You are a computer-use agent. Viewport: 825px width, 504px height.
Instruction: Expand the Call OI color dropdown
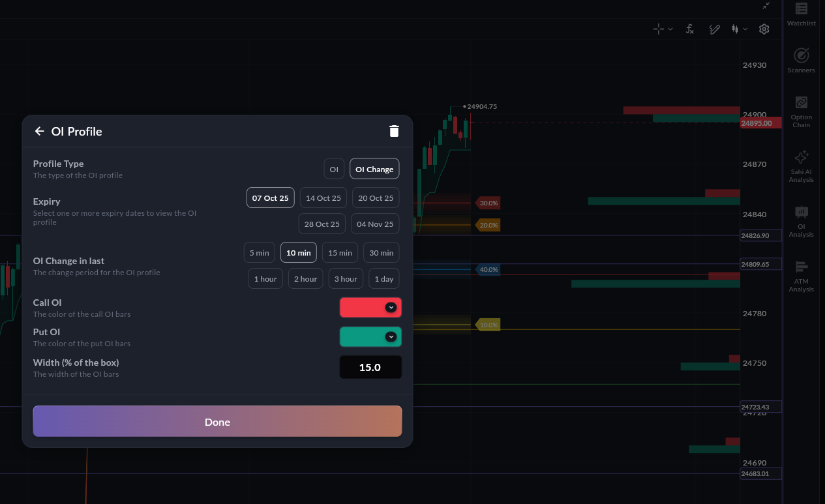pos(391,308)
